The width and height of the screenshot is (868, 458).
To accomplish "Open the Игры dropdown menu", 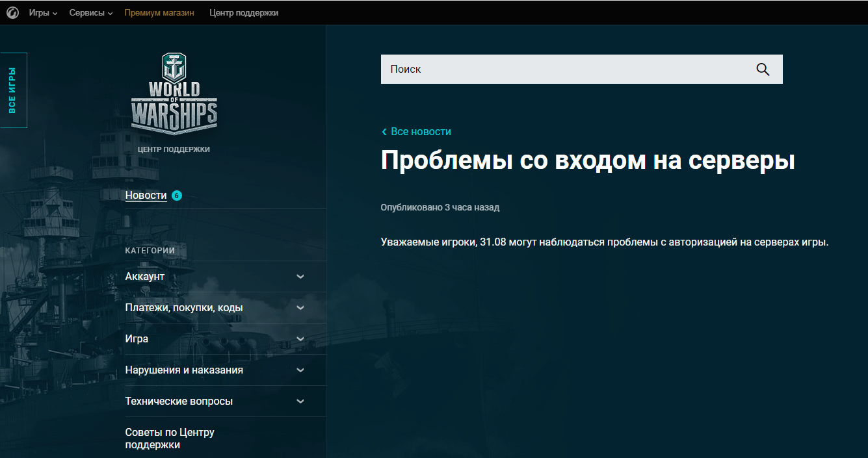I will (x=43, y=13).
